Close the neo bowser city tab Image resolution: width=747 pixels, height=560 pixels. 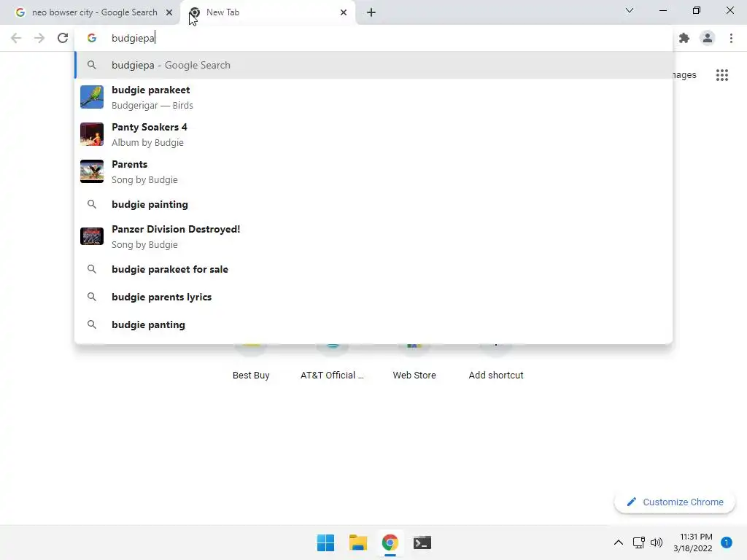click(x=169, y=12)
